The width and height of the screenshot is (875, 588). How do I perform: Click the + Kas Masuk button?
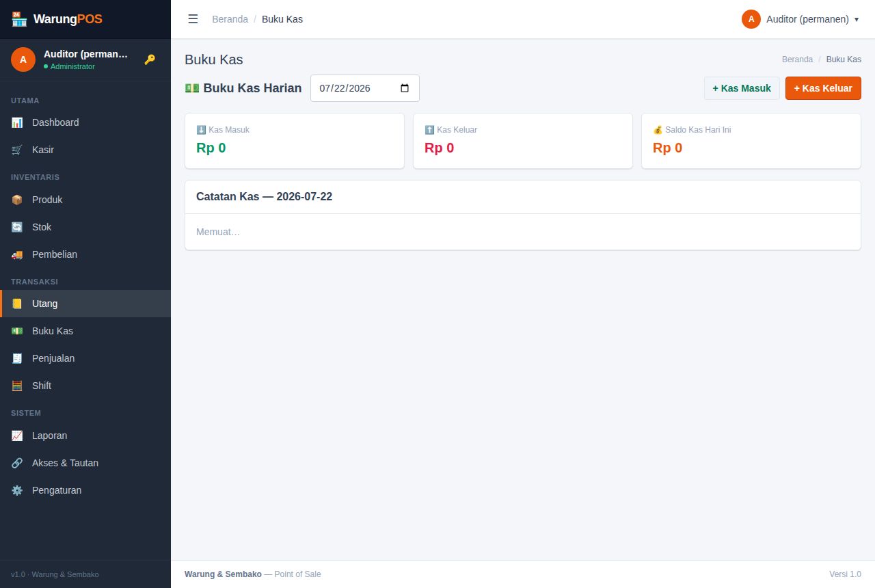click(742, 88)
